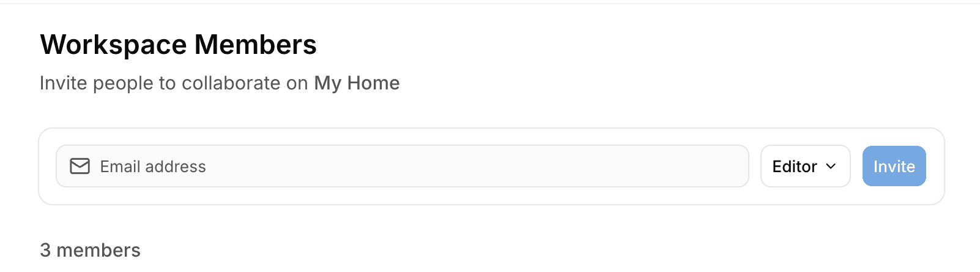The height and width of the screenshot is (272, 980).
Task: Click the number 3 in members count
Action: pyautogui.click(x=45, y=250)
